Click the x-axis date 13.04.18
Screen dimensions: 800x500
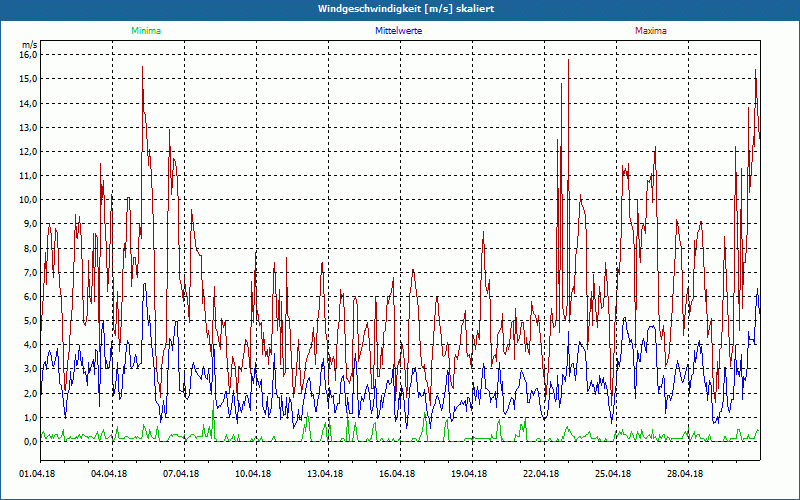[x=325, y=474]
